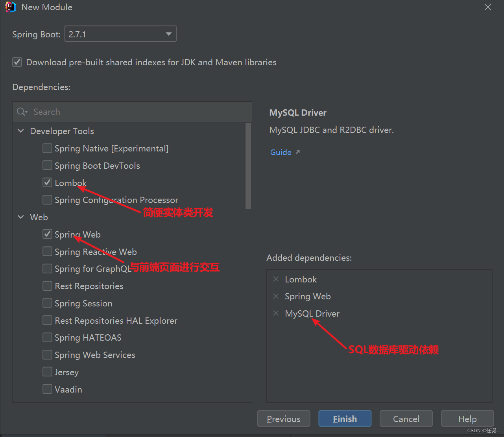This screenshot has width=504, height=437.
Task: Enable Rest Repositories HAL Explorer checkbox
Action: tap(47, 320)
